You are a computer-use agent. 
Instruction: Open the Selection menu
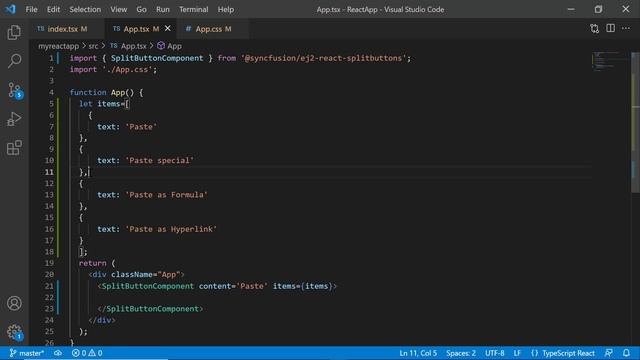85,9
